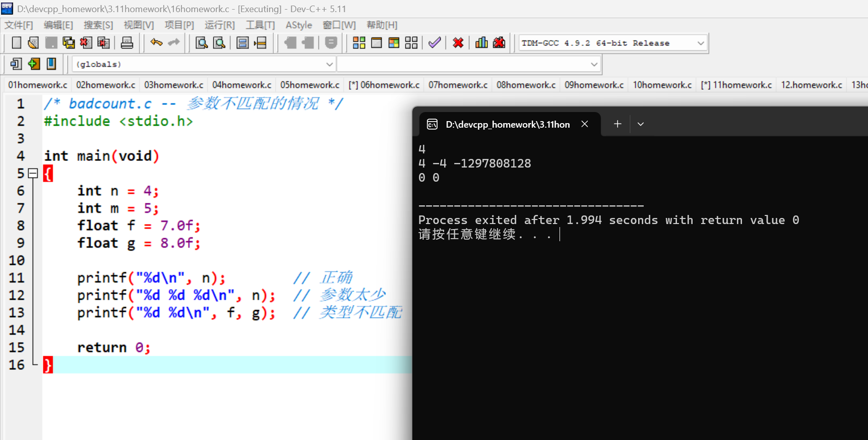Click the '#include <stdio.h>' code line
Image resolution: width=868 pixels, height=440 pixels.
coord(118,121)
